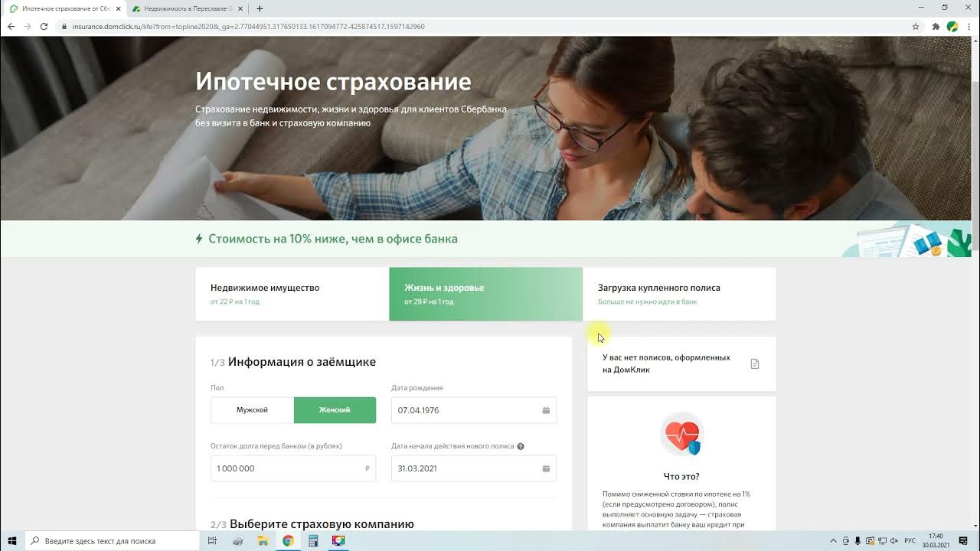Open the Недвижимое имущество insurance tab

292,294
